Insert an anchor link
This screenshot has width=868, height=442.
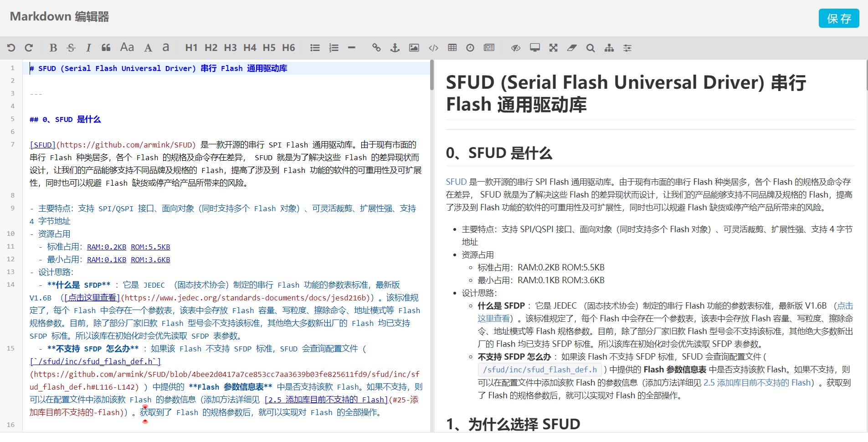[x=394, y=47]
